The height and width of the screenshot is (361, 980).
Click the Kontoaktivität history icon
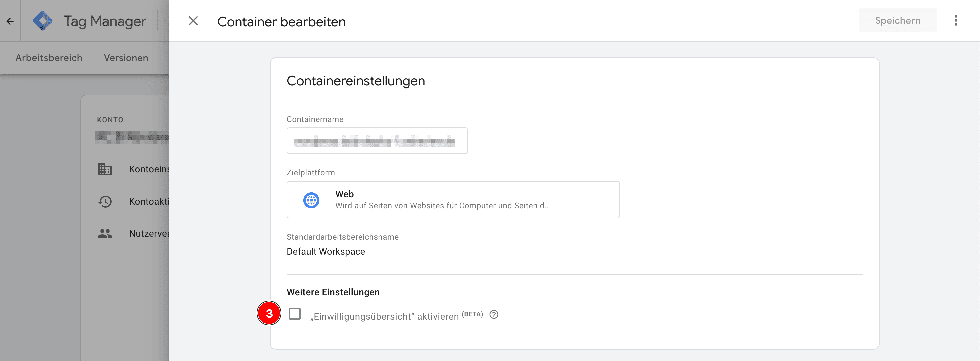coord(105,201)
